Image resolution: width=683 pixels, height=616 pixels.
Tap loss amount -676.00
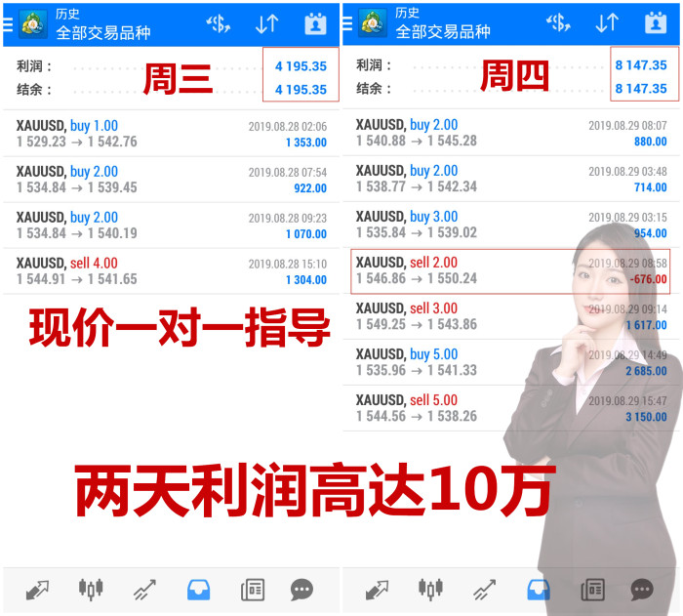tap(649, 279)
